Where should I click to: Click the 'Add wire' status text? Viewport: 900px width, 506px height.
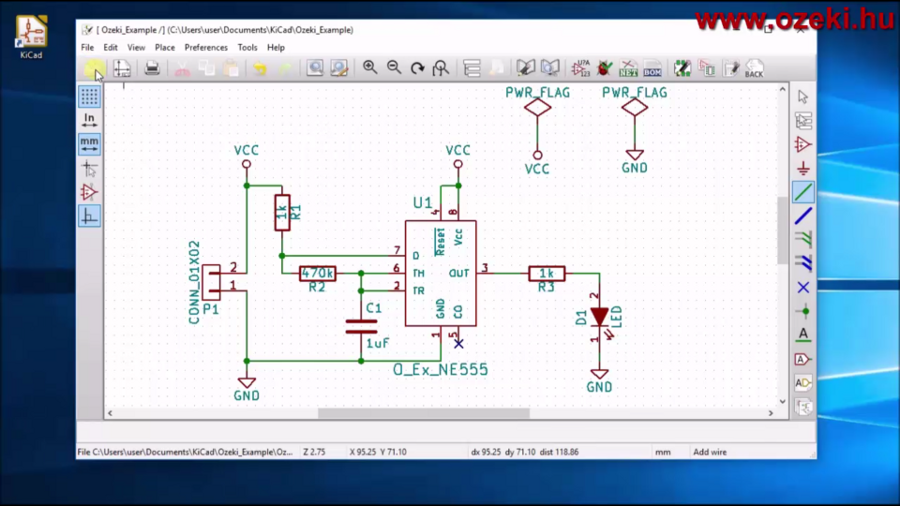(710, 452)
